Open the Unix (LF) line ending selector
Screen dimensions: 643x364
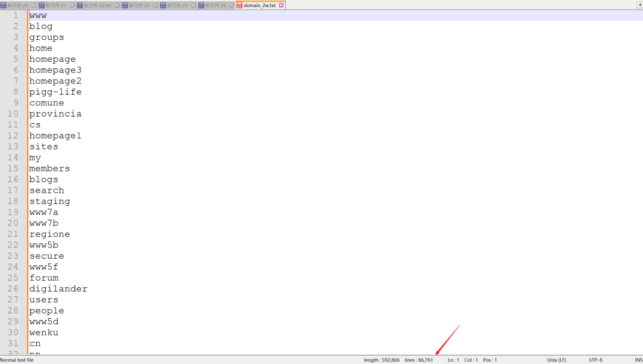pos(556,360)
